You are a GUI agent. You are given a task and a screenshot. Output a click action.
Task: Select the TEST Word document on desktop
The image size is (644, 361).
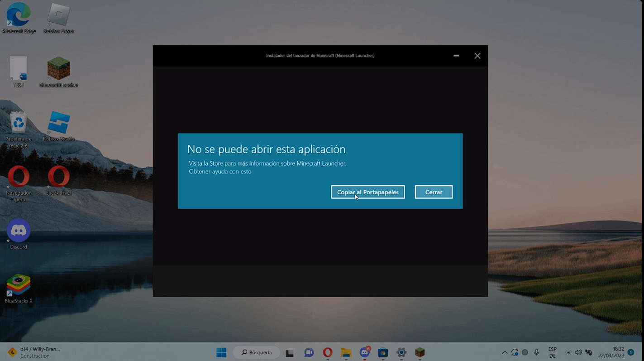point(19,72)
